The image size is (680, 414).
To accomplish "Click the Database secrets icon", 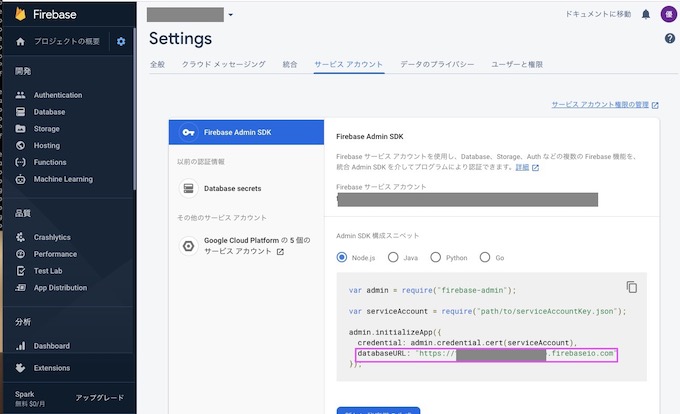I will [188, 189].
